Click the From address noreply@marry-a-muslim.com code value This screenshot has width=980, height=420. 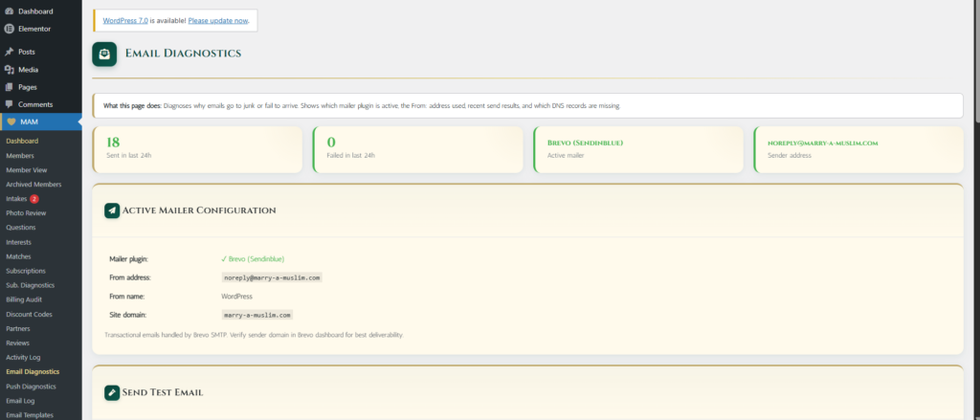(272, 277)
